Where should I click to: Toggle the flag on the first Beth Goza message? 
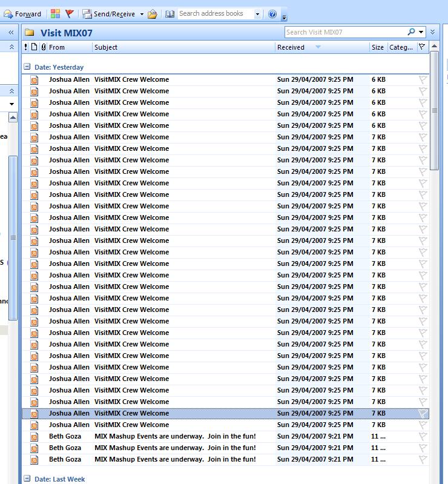point(423,436)
